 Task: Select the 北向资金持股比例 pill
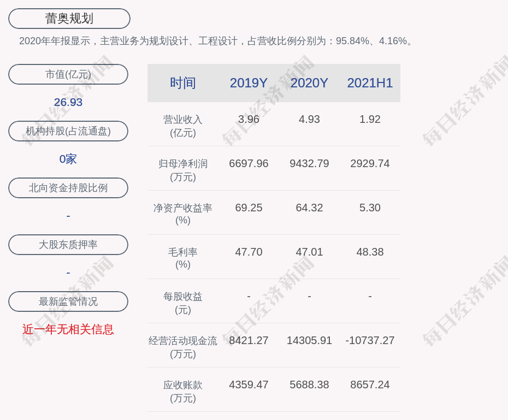point(68,188)
